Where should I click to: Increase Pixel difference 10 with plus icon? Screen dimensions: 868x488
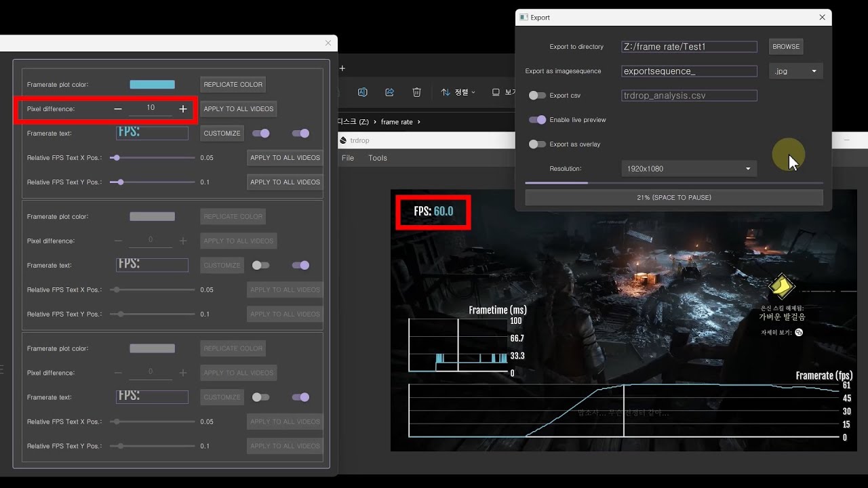tap(183, 108)
